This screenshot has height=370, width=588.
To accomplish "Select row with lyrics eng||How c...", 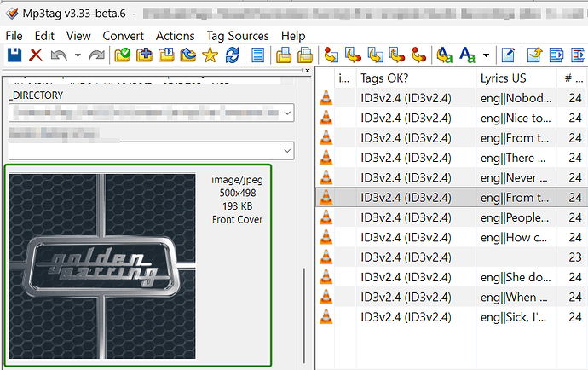I will 452,238.
